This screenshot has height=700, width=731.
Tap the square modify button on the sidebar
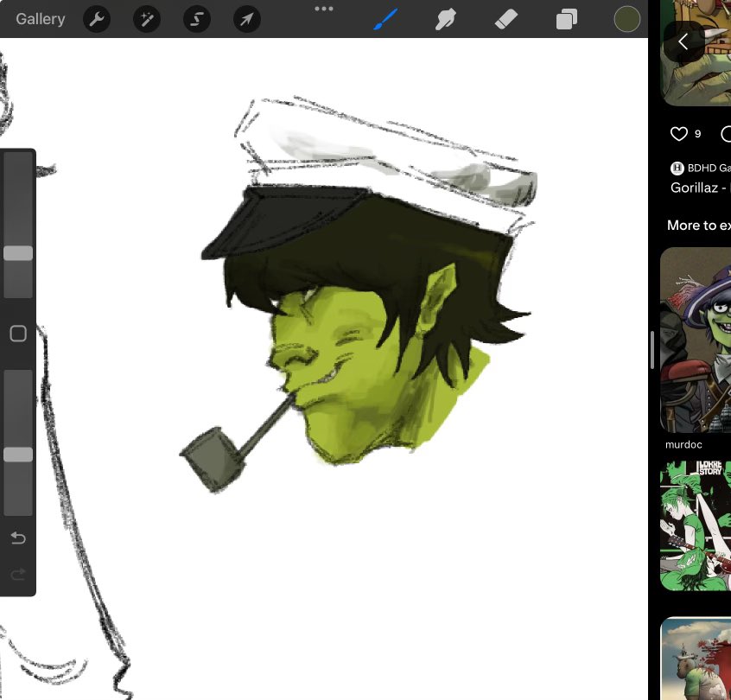18,334
